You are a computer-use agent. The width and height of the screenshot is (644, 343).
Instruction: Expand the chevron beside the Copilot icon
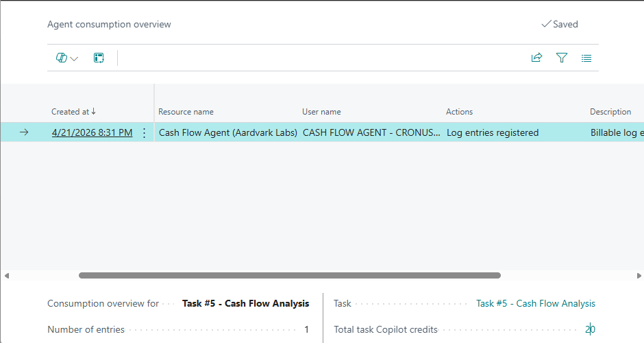pos(75,59)
